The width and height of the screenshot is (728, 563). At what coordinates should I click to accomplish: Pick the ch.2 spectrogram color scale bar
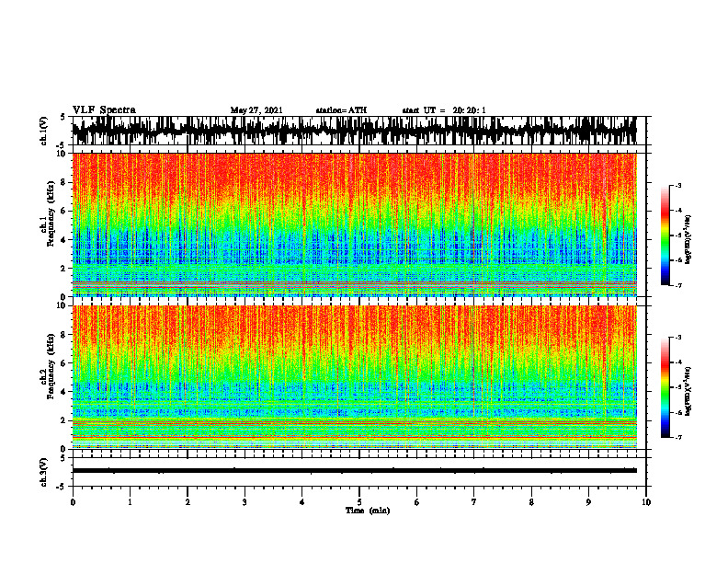click(x=665, y=387)
